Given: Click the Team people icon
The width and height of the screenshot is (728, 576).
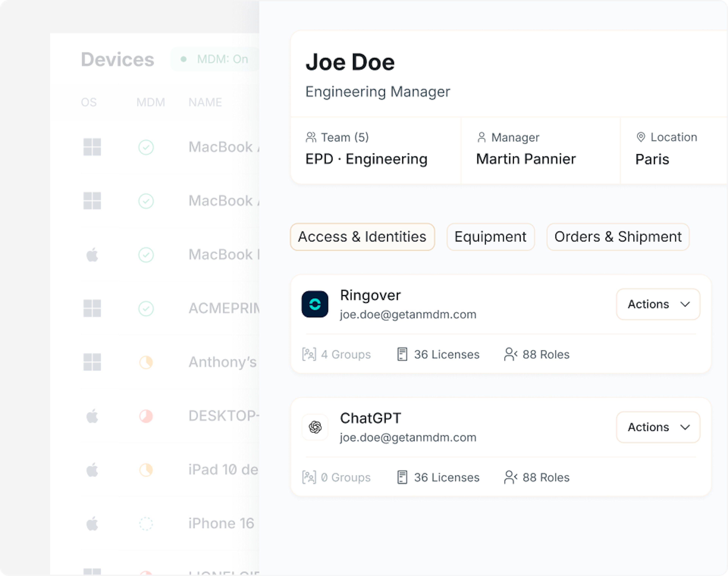Looking at the screenshot, I should [311, 137].
